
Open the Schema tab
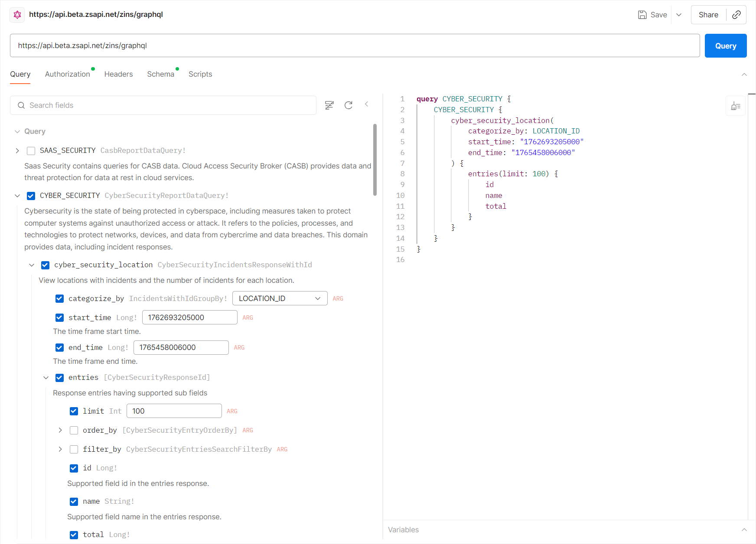pos(160,74)
